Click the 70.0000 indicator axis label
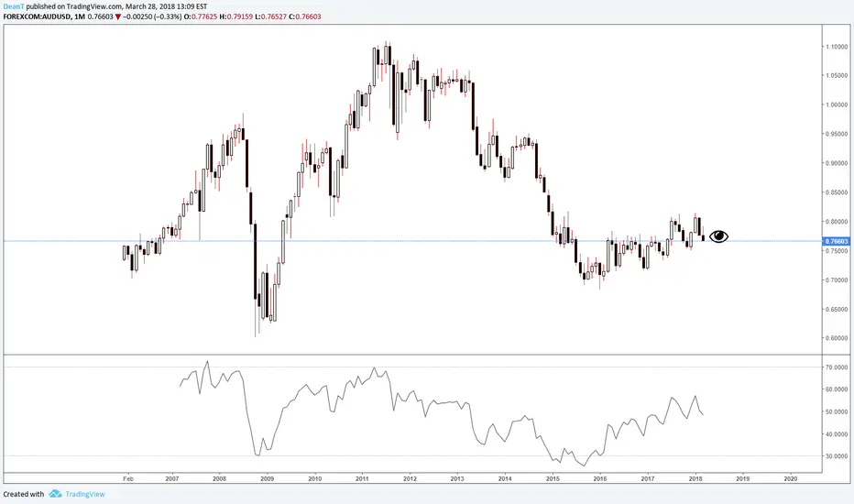Viewport: 854px width, 504px height. tap(836, 367)
